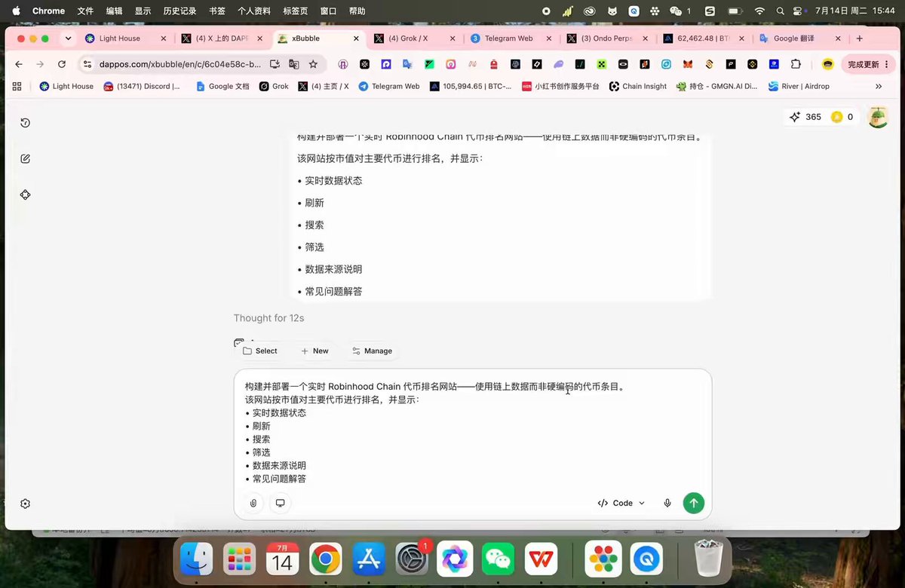Open the Chrome extensions puzzle icon

796,64
